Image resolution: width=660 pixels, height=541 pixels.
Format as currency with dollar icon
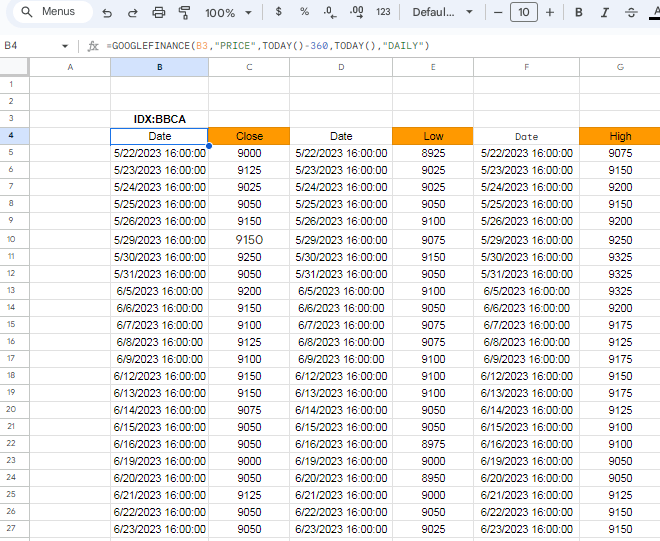(278, 13)
